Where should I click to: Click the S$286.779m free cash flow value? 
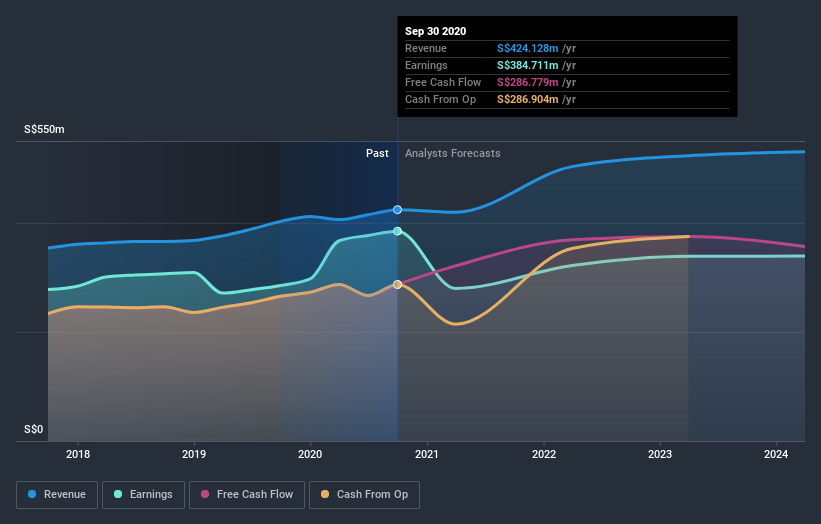[x=528, y=82]
